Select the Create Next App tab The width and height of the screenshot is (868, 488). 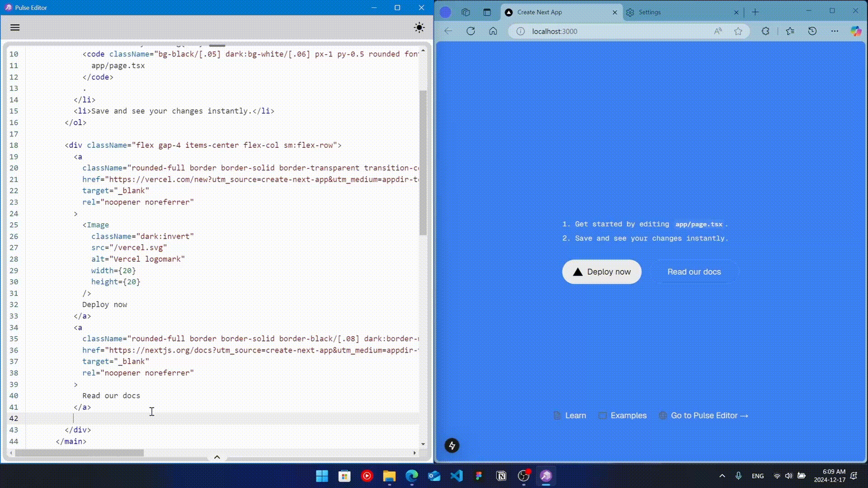556,12
